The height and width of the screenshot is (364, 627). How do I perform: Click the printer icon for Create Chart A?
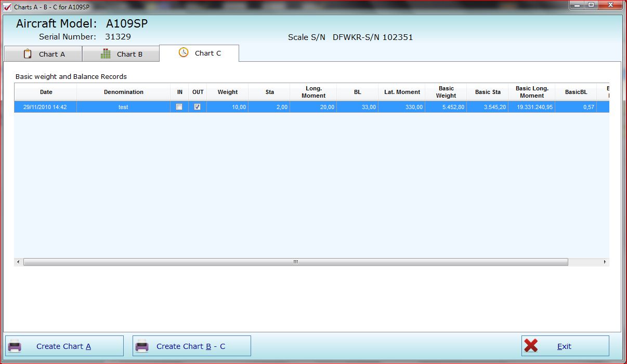click(15, 346)
